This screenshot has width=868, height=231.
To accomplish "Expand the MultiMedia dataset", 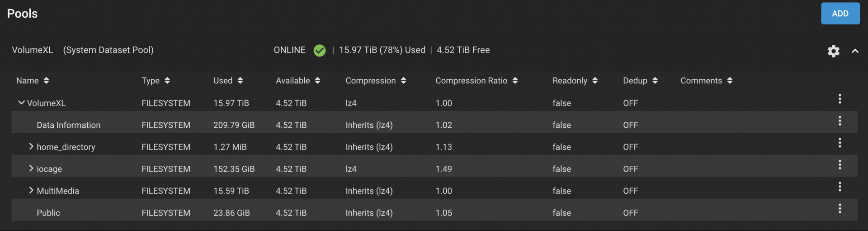I will 31,190.
